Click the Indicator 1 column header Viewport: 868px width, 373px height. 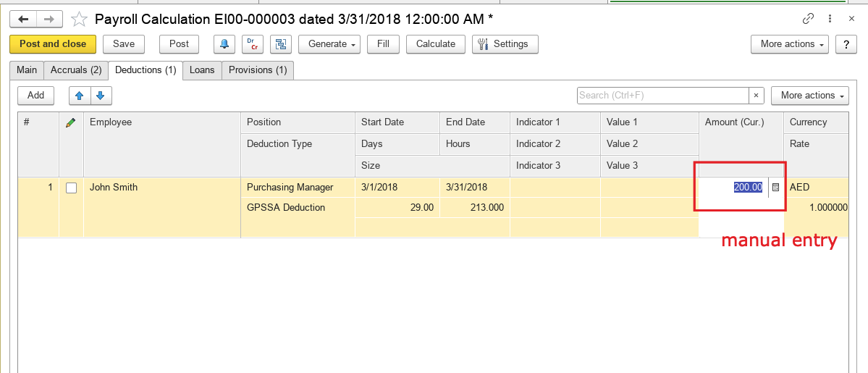(x=555, y=122)
